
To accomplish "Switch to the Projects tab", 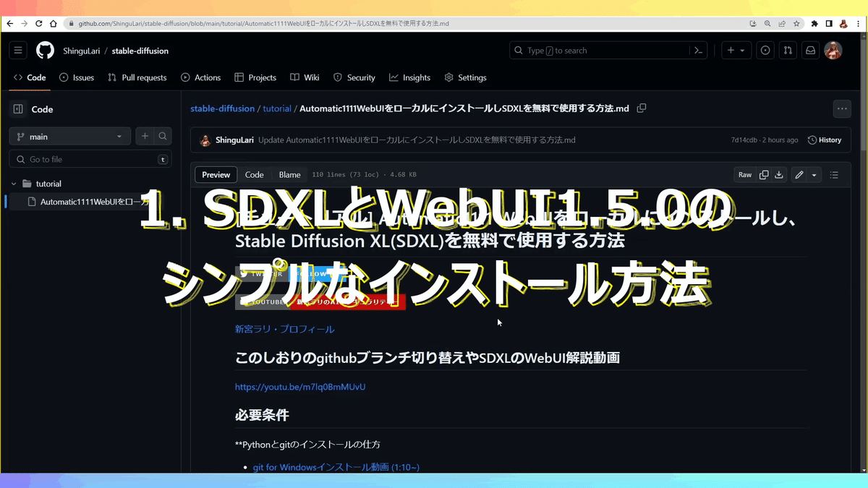I will (x=255, y=77).
